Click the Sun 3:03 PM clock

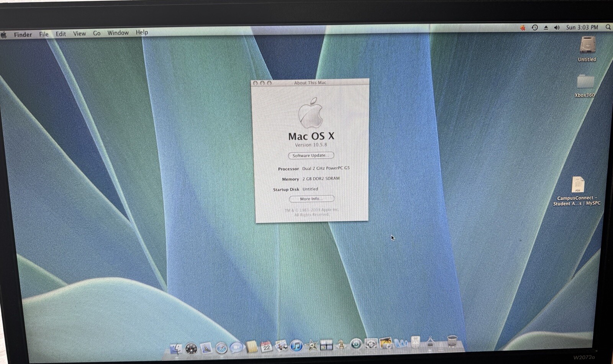click(x=582, y=28)
